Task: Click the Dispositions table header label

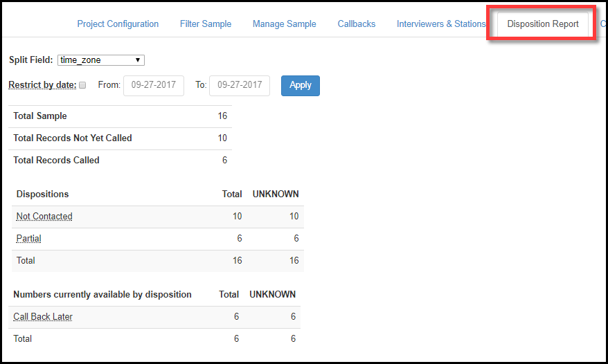Action: tap(43, 194)
